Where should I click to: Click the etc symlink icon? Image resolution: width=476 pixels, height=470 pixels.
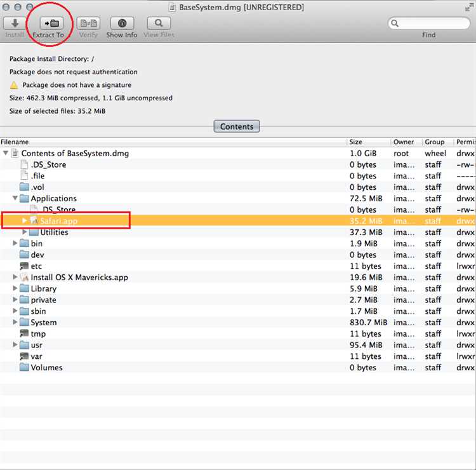tap(24, 266)
